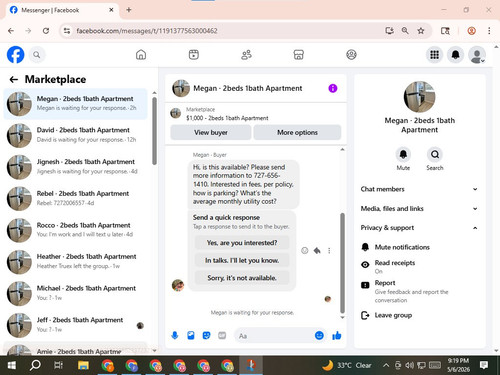Send quick reply In talks. I'll let you know.
This screenshot has width=500, height=375.
[242, 260]
